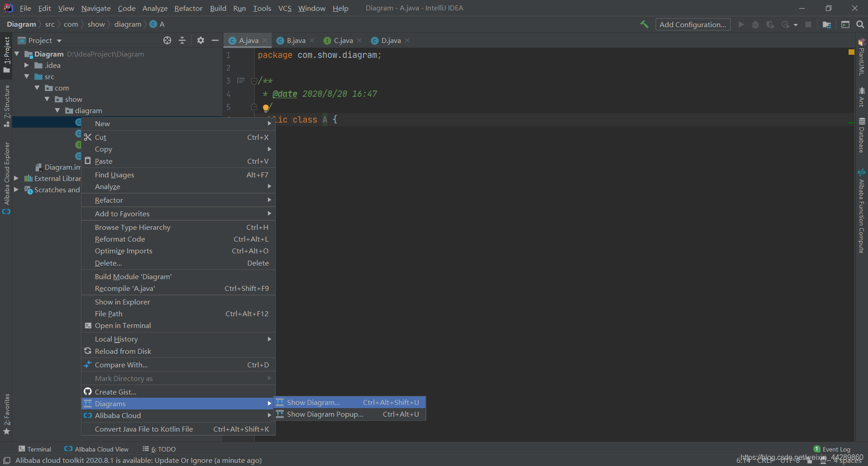This screenshot has width=868, height=466.
Task: Expand External Libraries node
Action: (x=16, y=178)
